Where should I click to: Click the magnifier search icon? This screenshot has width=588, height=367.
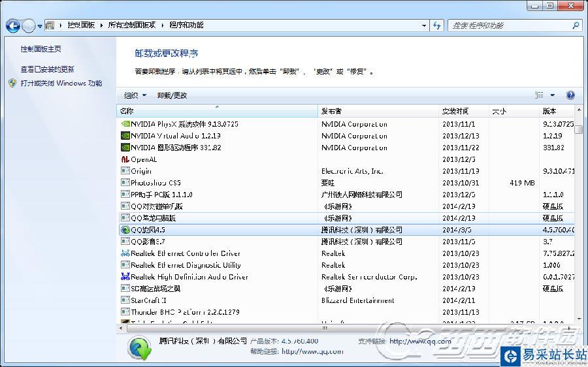pyautogui.click(x=576, y=25)
